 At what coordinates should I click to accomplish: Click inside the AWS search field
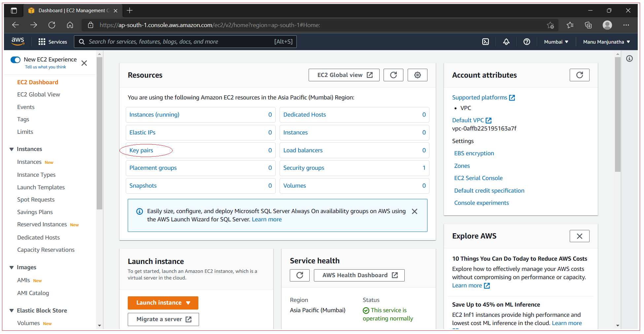pyautogui.click(x=185, y=42)
